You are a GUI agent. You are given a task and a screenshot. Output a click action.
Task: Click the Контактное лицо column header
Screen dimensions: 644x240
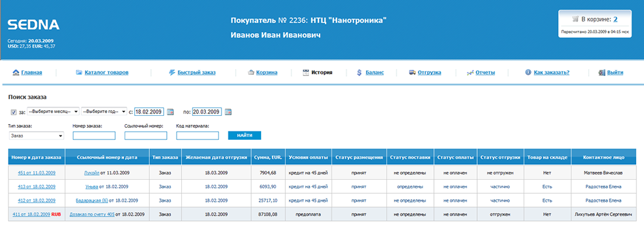tap(603, 157)
